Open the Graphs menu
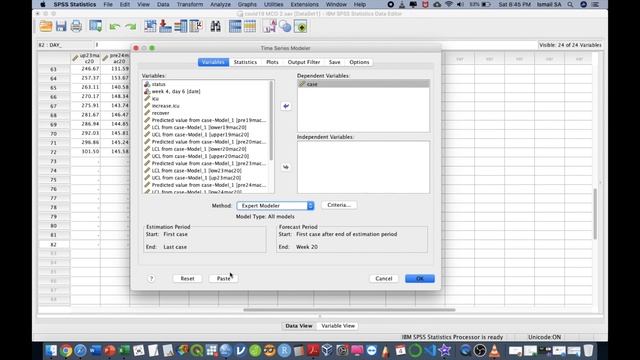This screenshot has height=360, width=640. (x=247, y=4)
